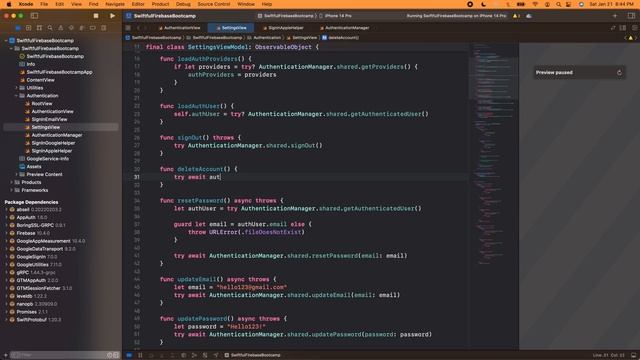Expand the Firebase package dependency
This screenshot has width=640, height=360.
[6, 233]
